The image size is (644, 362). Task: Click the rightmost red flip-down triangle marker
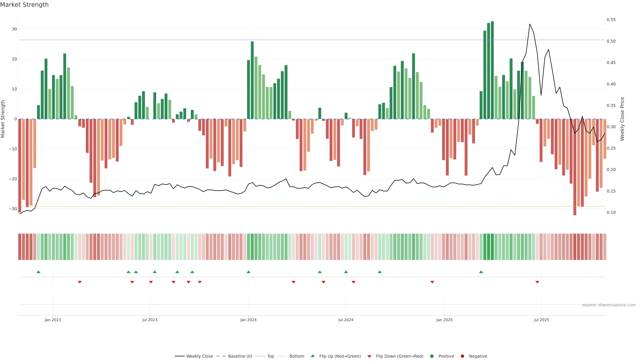[537, 282]
